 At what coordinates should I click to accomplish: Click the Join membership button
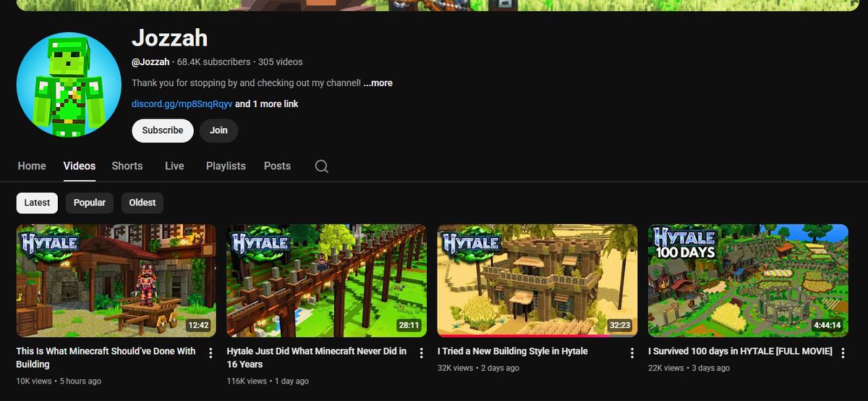[218, 130]
